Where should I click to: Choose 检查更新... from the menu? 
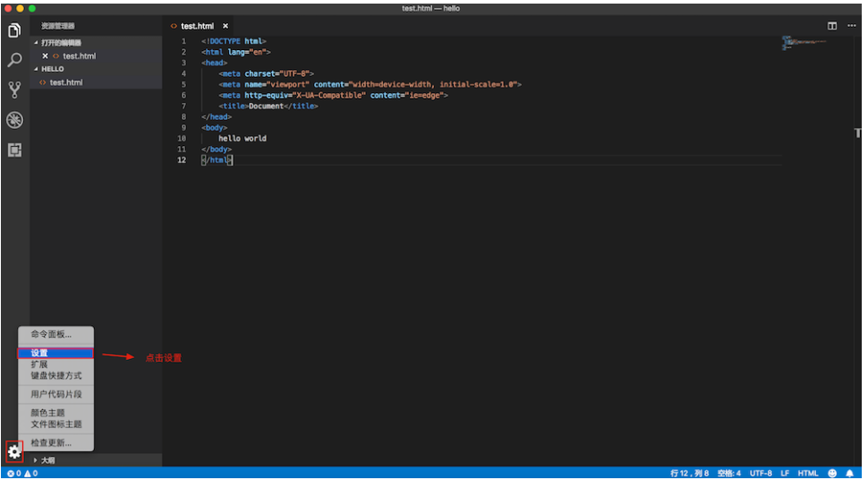(x=55, y=443)
